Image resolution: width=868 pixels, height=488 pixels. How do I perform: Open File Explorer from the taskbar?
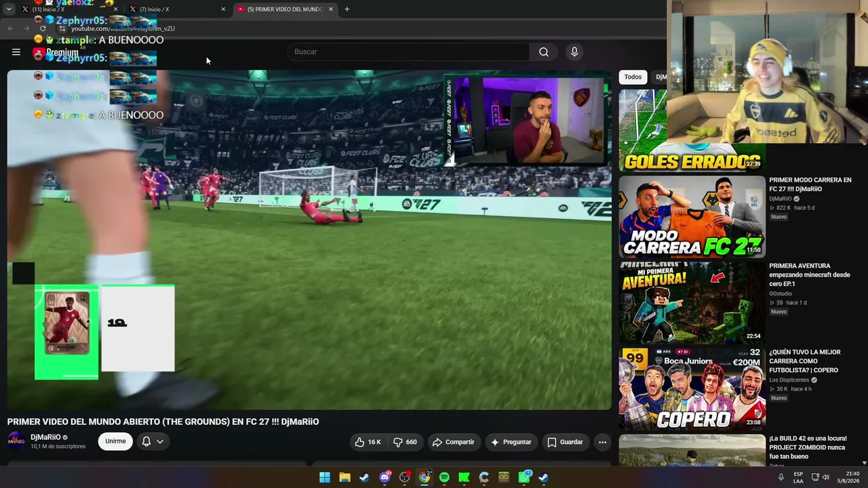tap(344, 477)
